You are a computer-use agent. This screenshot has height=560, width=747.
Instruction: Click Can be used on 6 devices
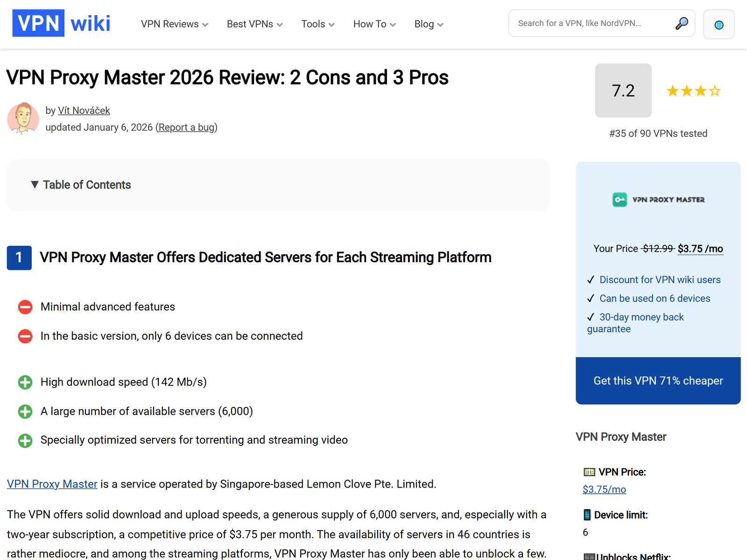(655, 298)
